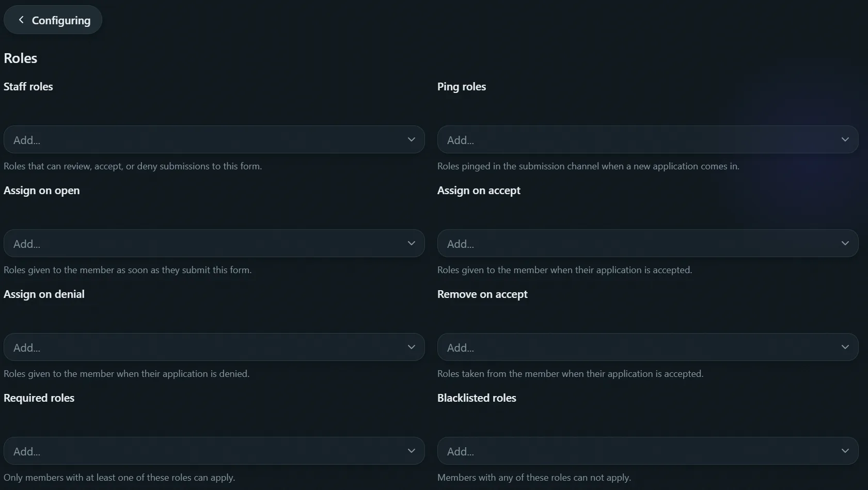Click text 'Roles that can review, accept, or deny'
The image size is (868, 490).
[x=81, y=166]
